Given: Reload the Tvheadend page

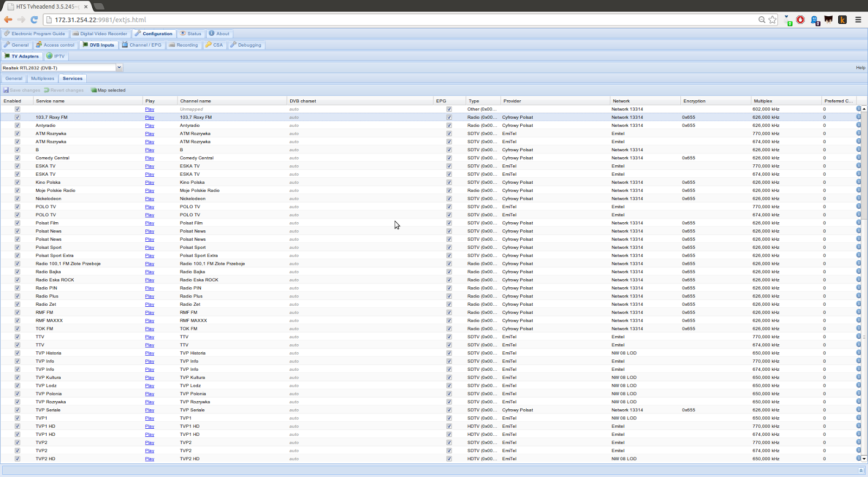Looking at the screenshot, I should coord(34,20).
